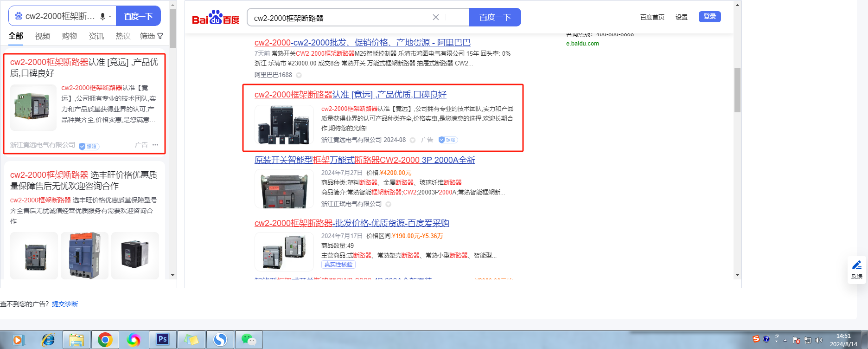This screenshot has width=868, height=349.
Task: Click the blue breaker thumbnail in mobile results
Action: pyautogui.click(x=84, y=256)
